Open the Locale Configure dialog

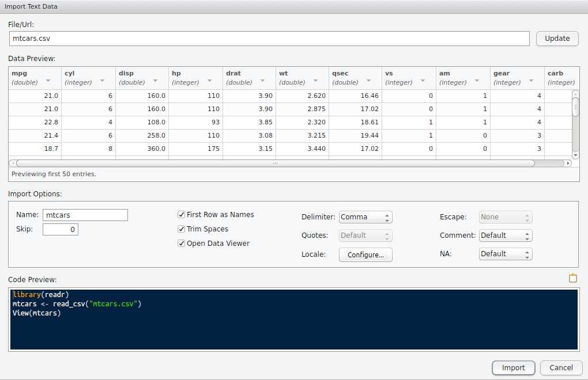pos(365,255)
